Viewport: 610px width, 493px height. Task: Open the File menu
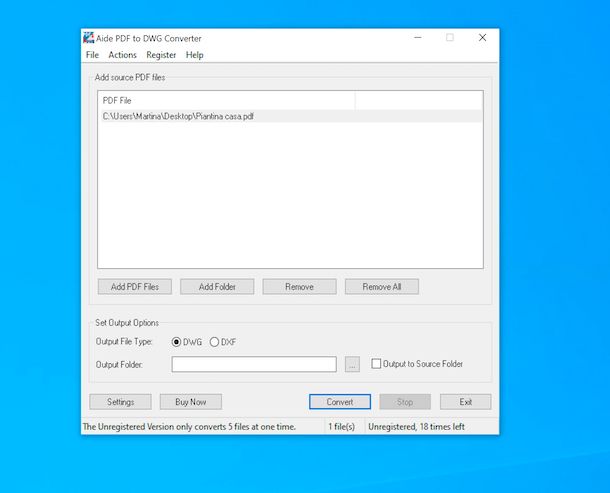click(x=92, y=55)
